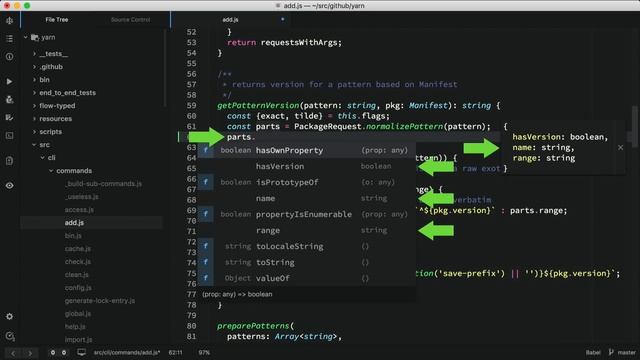The width and height of the screenshot is (640, 360).
Task: Open _build-sub-commands.js in file tree
Action: tap(103, 184)
